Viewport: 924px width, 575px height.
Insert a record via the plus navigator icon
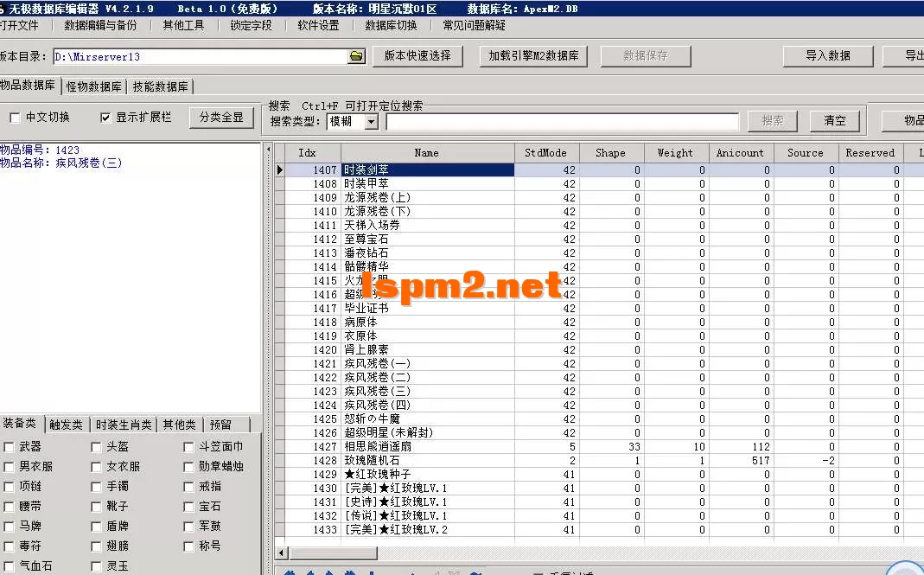[411, 571]
